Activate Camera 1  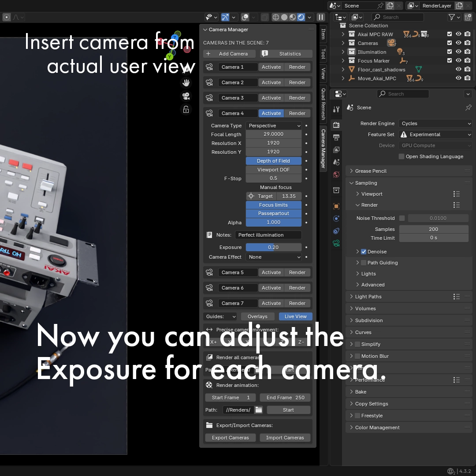[x=271, y=67]
